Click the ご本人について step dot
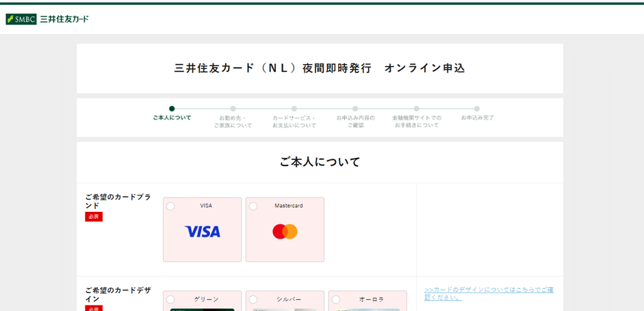This screenshot has width=644, height=311. [x=172, y=109]
